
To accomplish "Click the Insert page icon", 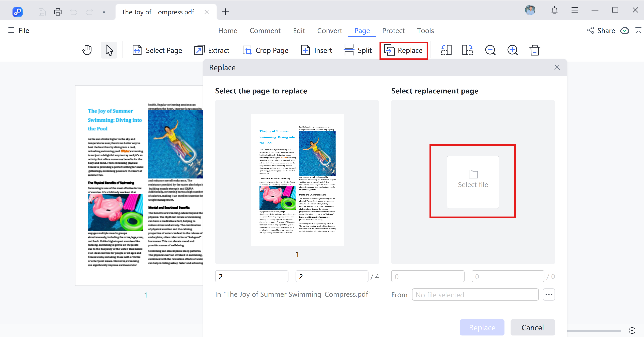I will point(305,50).
